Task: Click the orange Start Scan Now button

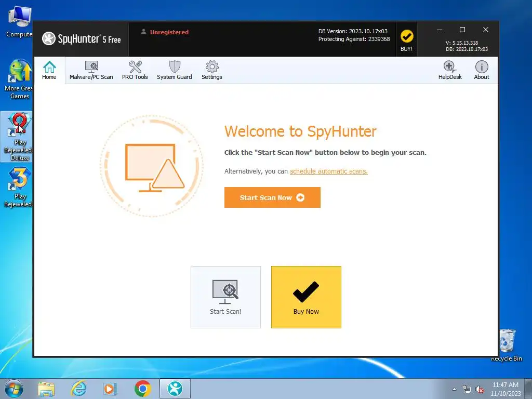Action: 272,197
